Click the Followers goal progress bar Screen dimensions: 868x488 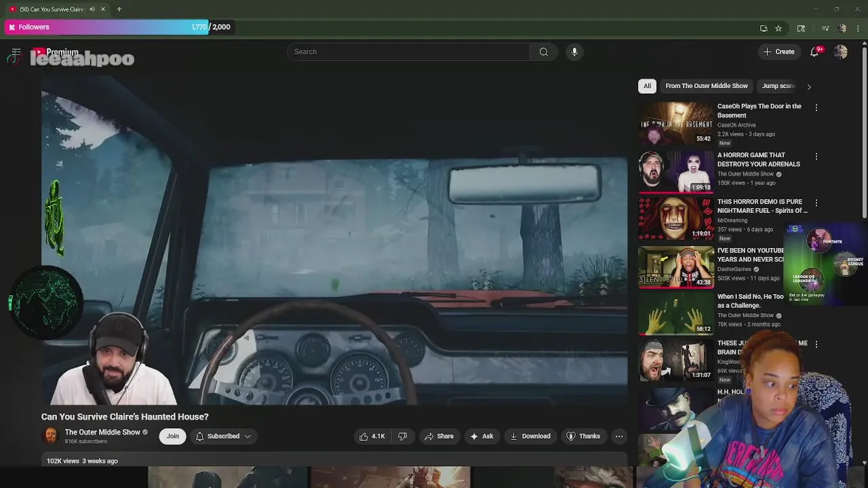(120, 27)
